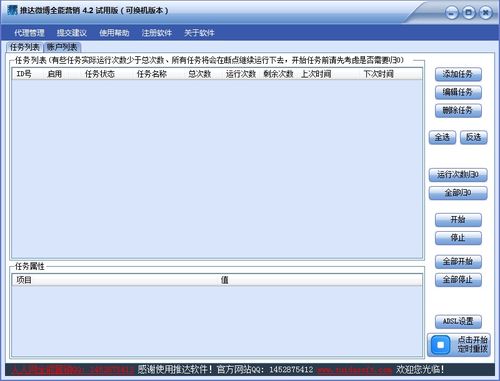Open ADSL设置 settings

point(458,321)
